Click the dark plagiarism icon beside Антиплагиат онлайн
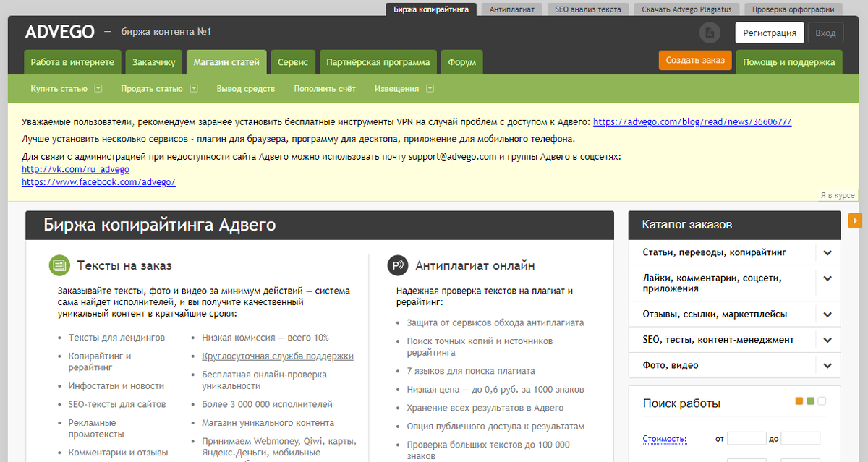 (x=398, y=265)
